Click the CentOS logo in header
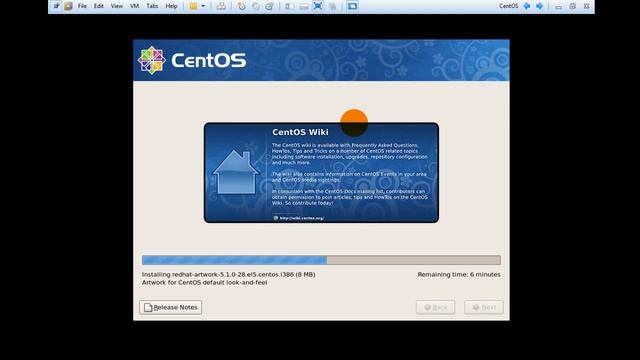This screenshot has height=360, width=640. [192, 60]
